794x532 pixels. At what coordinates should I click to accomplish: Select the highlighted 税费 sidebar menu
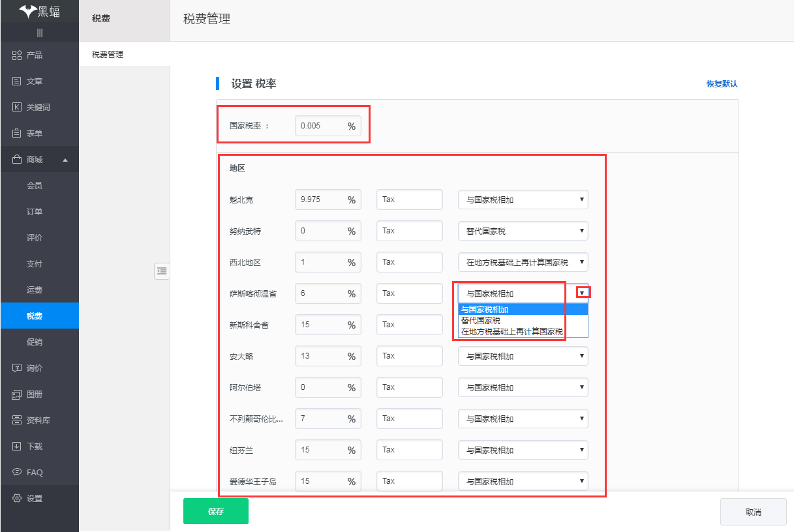point(39,315)
